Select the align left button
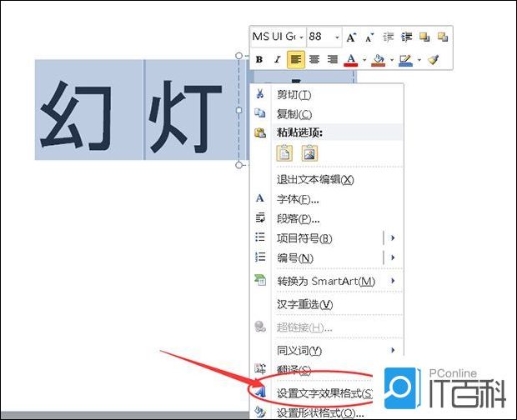Image resolution: width=517 pixels, height=420 pixels. [x=296, y=60]
